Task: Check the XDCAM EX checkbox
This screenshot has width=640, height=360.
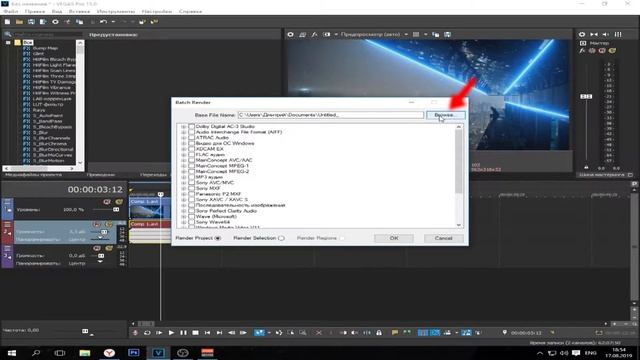Action: click(191, 149)
